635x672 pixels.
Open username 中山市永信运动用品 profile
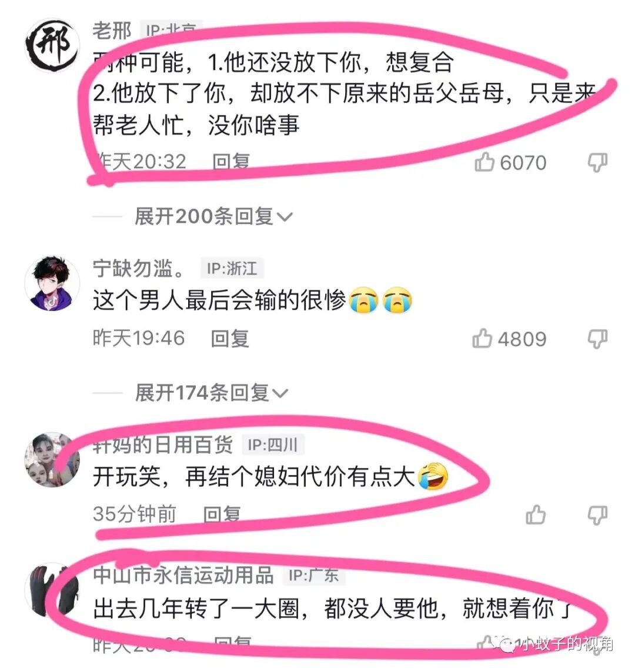point(183,575)
